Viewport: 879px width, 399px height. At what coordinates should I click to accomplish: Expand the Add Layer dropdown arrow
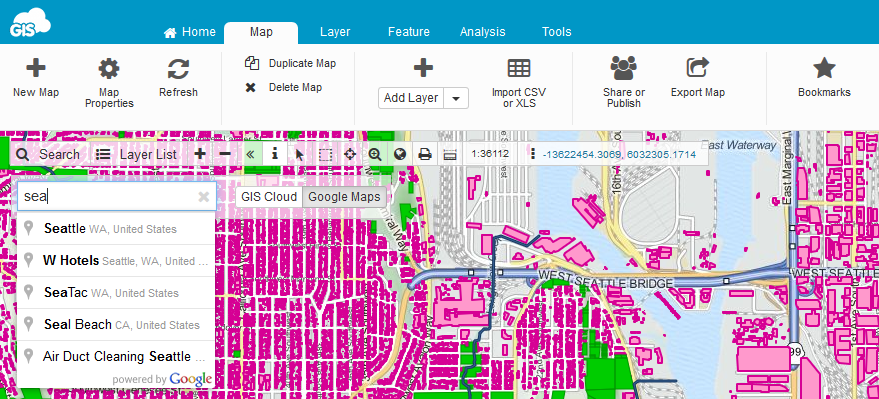456,98
